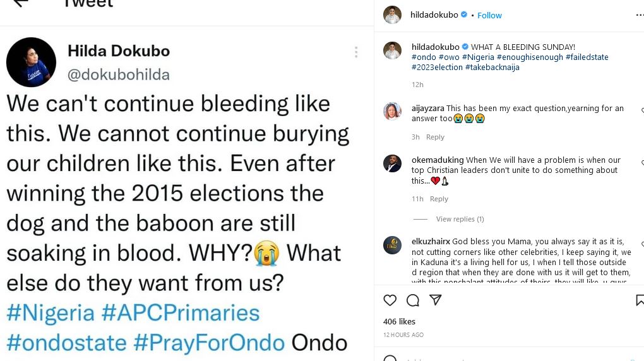
Task: Open the #ondo hashtag
Action: [x=423, y=57]
